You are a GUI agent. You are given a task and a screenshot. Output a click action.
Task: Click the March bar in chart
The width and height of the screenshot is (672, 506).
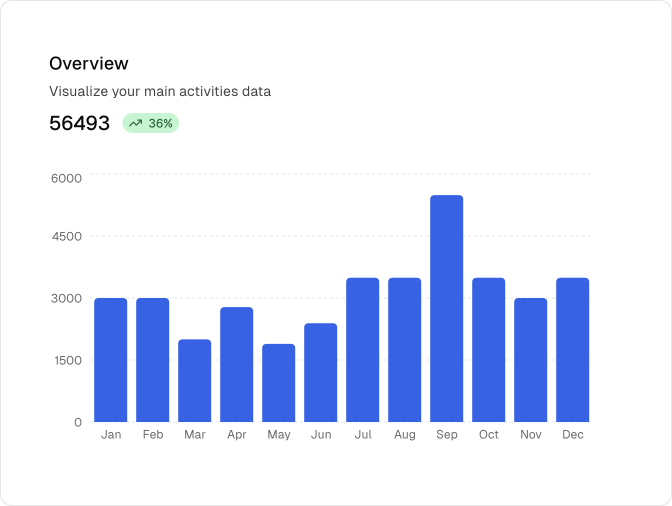tap(195, 381)
